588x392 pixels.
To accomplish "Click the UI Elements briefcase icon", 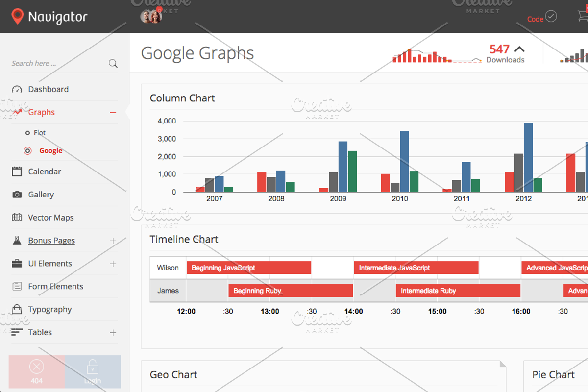I will (17, 264).
